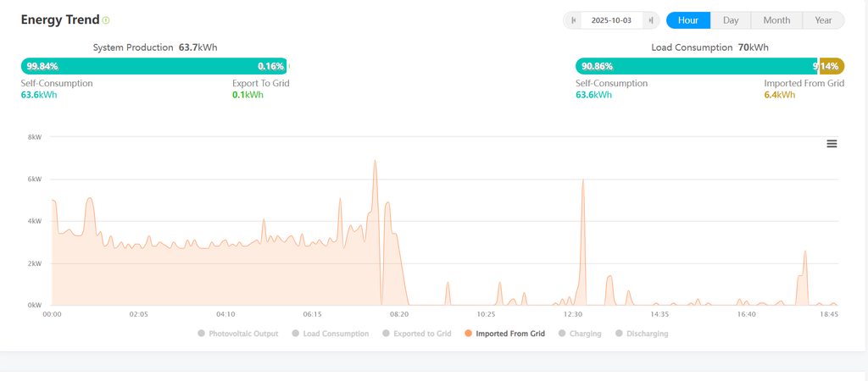
Task: Click the tallest chart peak before 08:20
Action: click(x=375, y=161)
